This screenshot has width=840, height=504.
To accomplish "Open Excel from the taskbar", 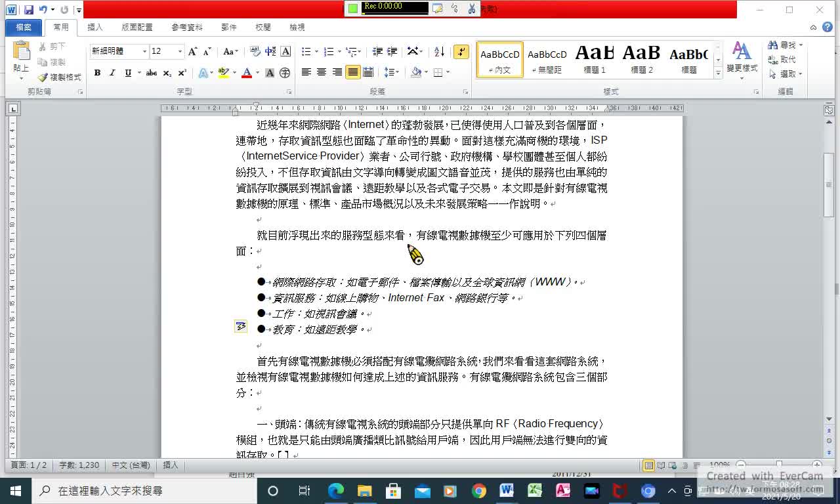I will coord(535,491).
